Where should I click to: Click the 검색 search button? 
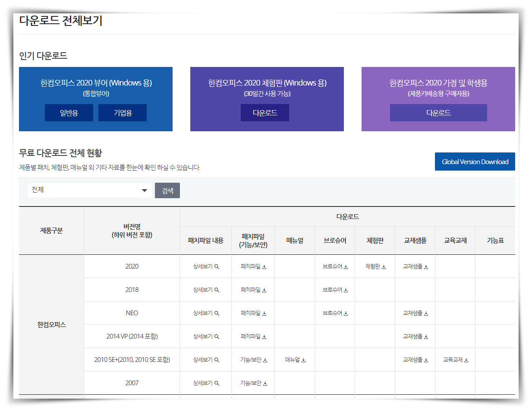point(167,190)
